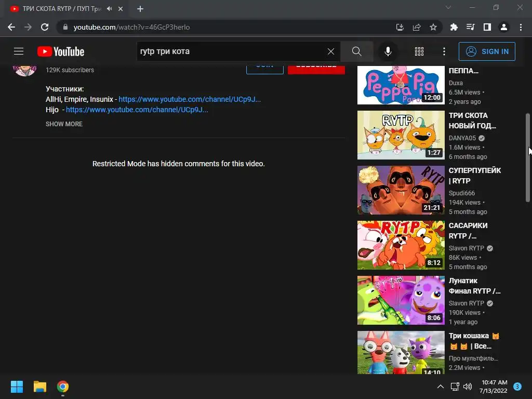Open the tab search chevron

448,7
